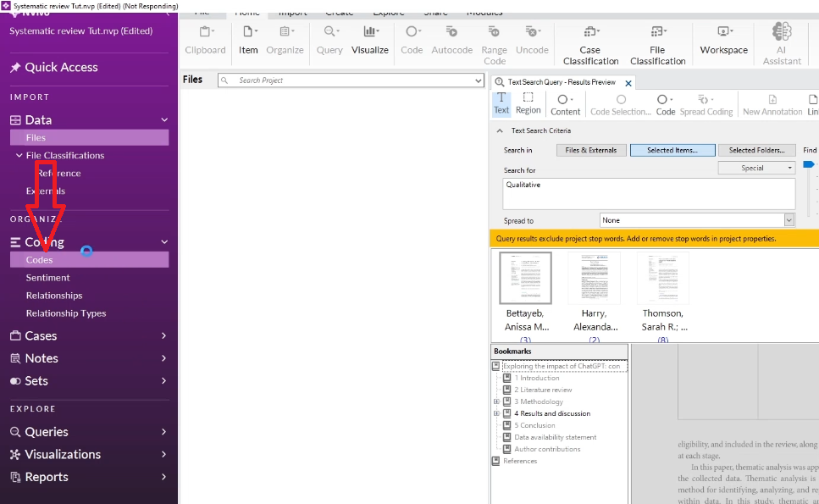Open the 5 Conclusion bookmark
This screenshot has width=819, height=504.
click(534, 425)
